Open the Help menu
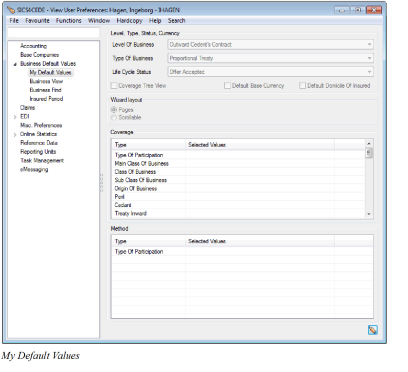This screenshot has height=372, width=408. pos(155,21)
